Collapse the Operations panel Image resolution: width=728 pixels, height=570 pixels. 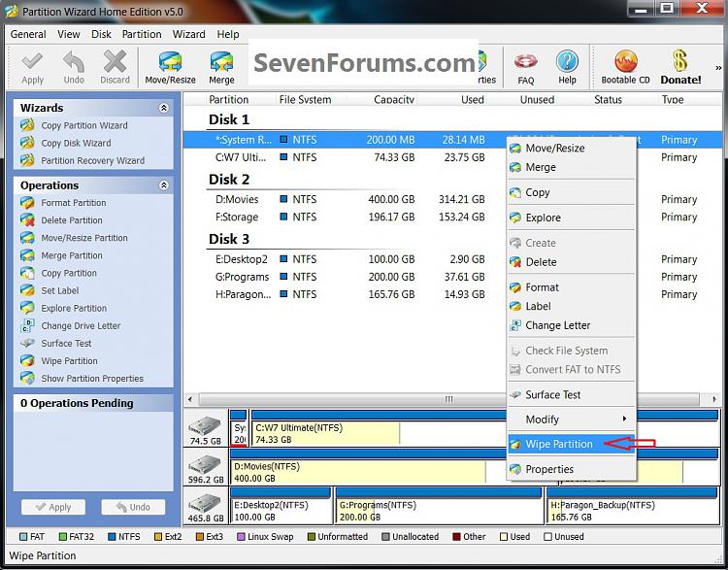[x=163, y=185]
